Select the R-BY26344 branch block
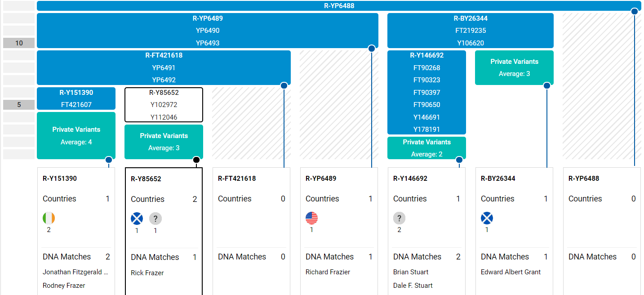Image resolution: width=644 pixels, height=295 pixels. click(470, 31)
